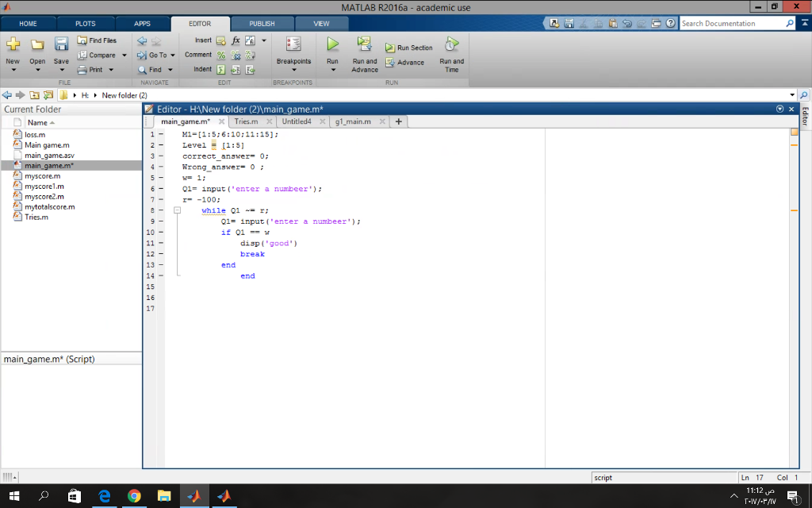The width and height of the screenshot is (812, 508).
Task: Select loss.m in Current Folder
Action: coord(35,135)
